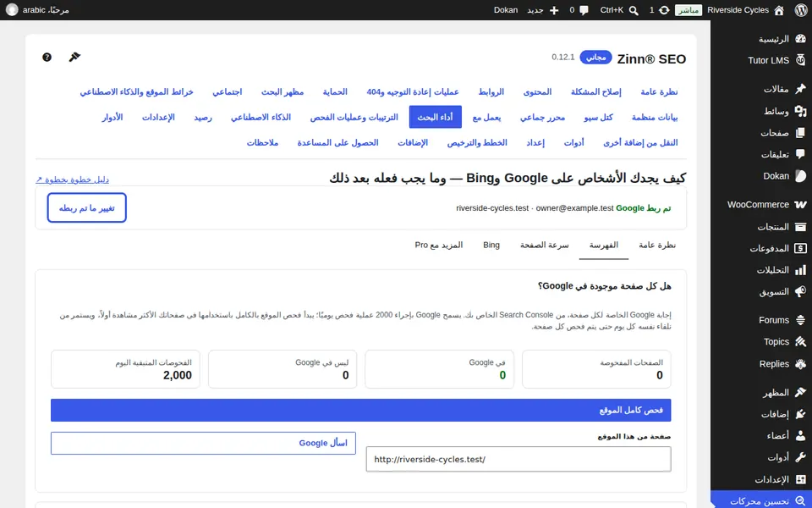Open the Tutor LMS sidebar icon

pos(800,60)
